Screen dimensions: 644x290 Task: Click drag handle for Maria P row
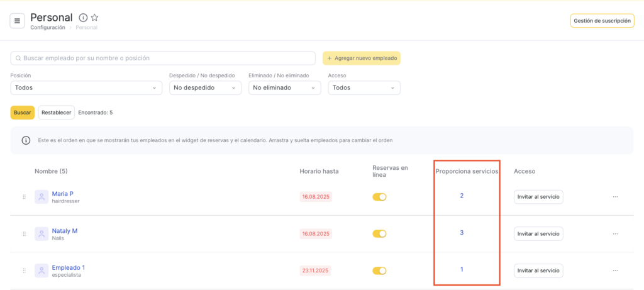click(x=24, y=197)
